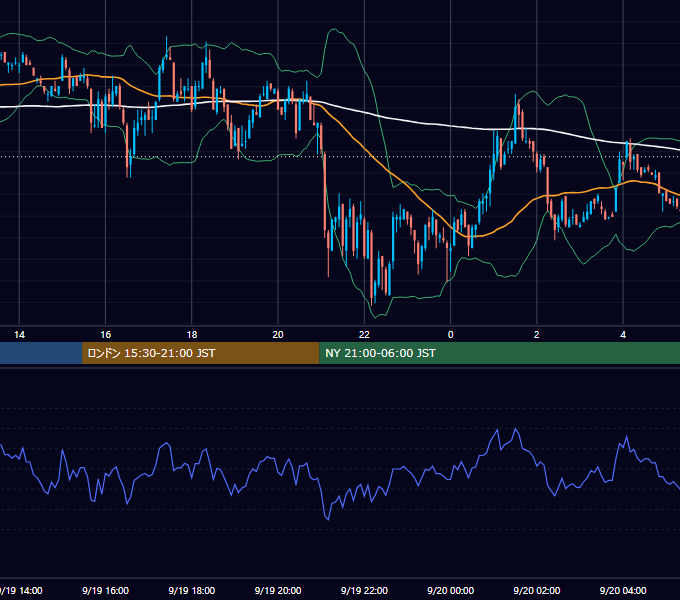Viewport: 680px width, 600px height.
Task: Click the 18 hour label on price chart axis
Action: click(192, 335)
